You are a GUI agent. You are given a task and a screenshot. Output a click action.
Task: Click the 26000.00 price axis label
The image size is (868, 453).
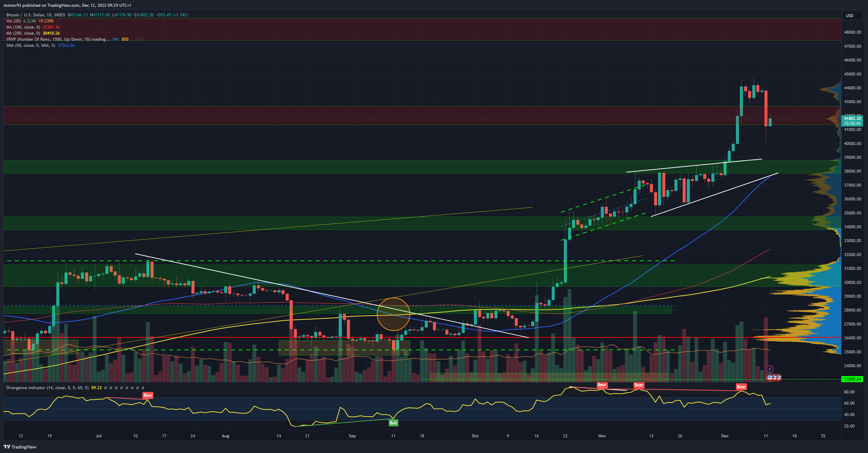[852, 338]
